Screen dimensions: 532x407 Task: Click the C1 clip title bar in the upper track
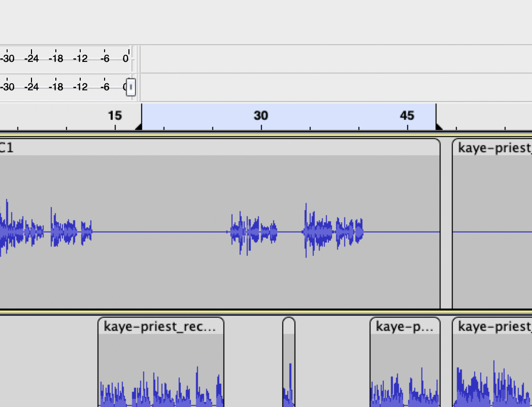[x=219, y=148]
